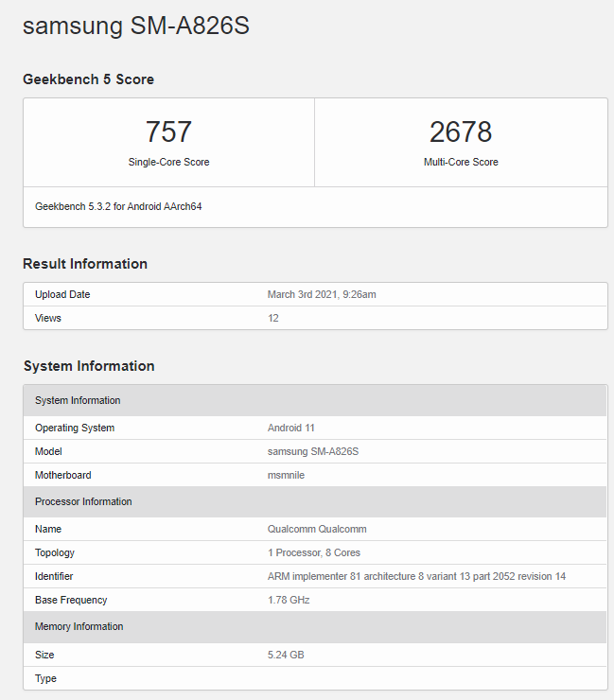Image resolution: width=614 pixels, height=700 pixels.
Task: Click the msmnile motherboard value
Action: pos(286,475)
